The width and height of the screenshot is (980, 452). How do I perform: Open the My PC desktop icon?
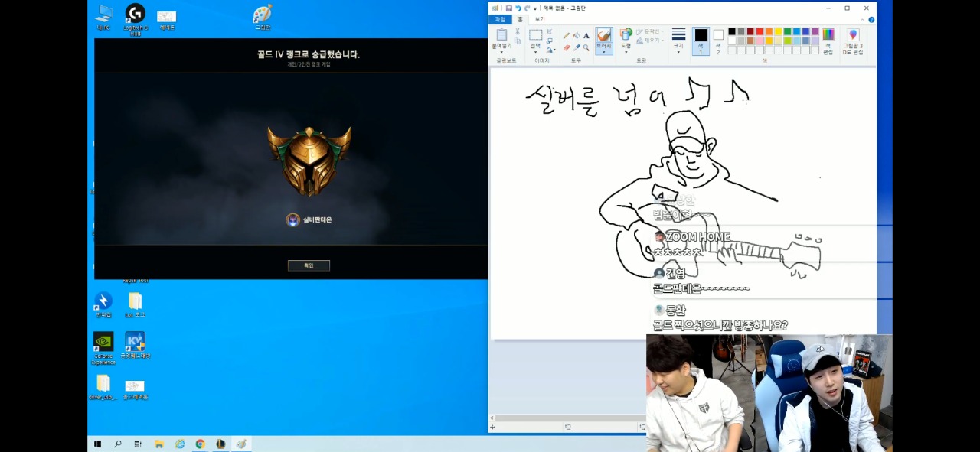(104, 18)
